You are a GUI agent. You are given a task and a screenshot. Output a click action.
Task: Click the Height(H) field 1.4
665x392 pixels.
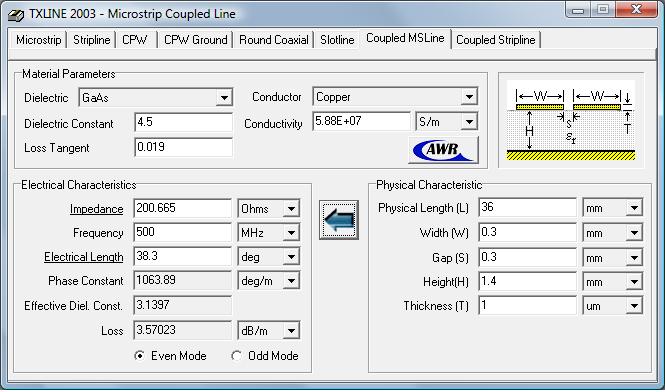pyautogui.click(x=528, y=281)
